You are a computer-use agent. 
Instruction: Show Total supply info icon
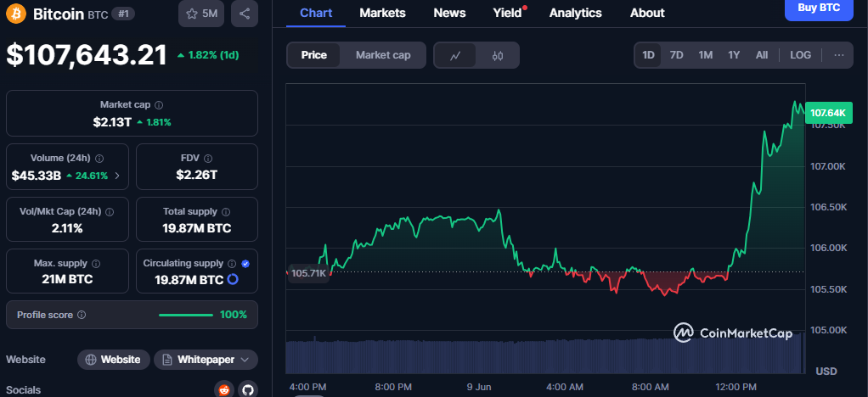click(226, 211)
